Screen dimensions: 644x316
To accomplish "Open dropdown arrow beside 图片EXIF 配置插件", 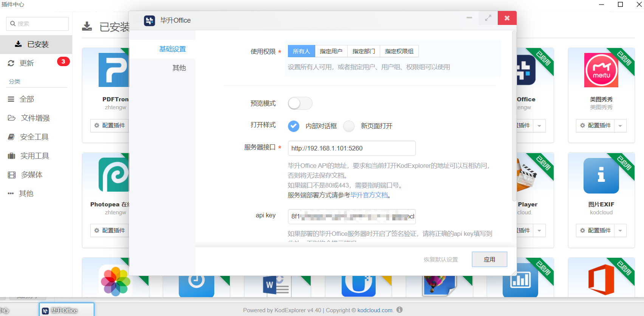I will [x=620, y=231].
